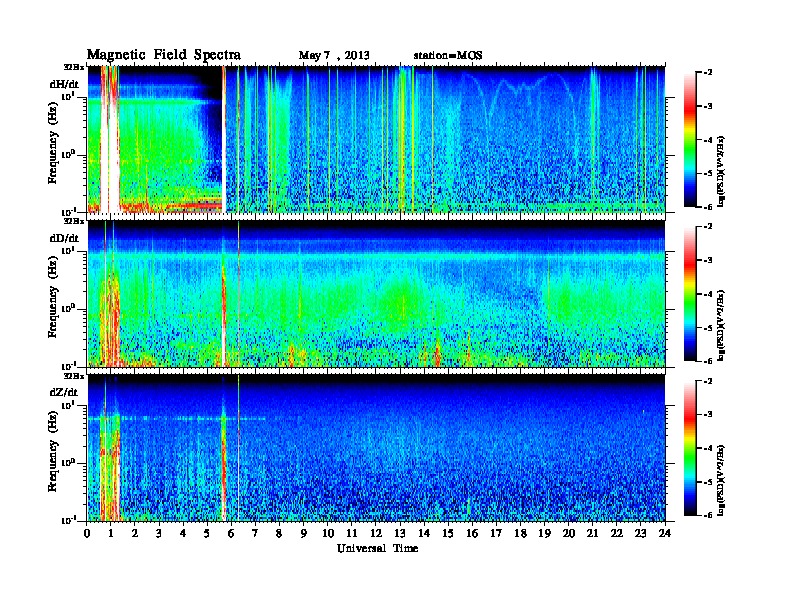Viewport: 792px width, 612px height.
Task: Click the hour "7" tick label on time axis
Action: click(x=256, y=534)
